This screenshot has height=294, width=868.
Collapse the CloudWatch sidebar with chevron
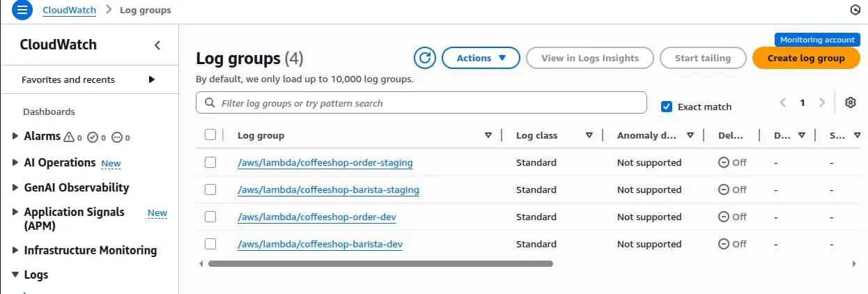tap(157, 45)
